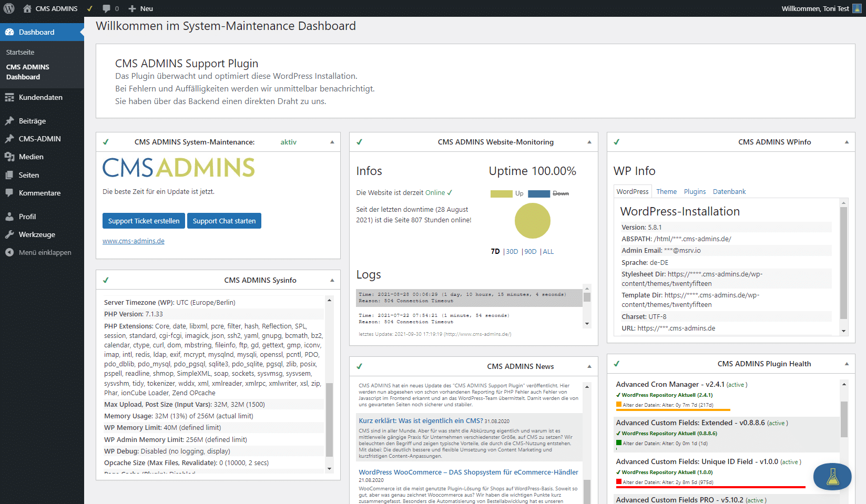Click the uptime pie chart circle
The width and height of the screenshot is (866, 504).
pyautogui.click(x=533, y=221)
